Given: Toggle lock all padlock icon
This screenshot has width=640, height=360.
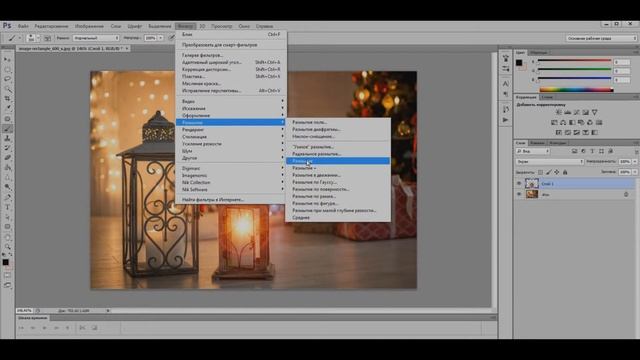Looking at the screenshot, I should tap(565, 172).
